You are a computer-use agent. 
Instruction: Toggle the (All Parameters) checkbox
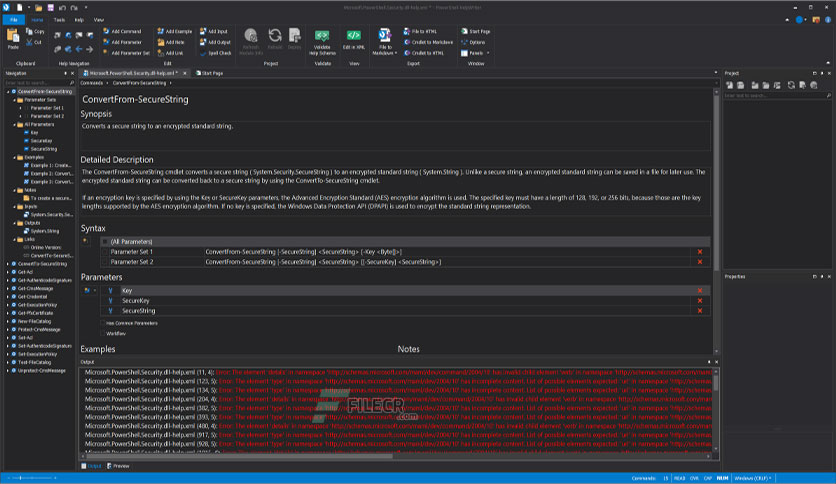[104, 241]
